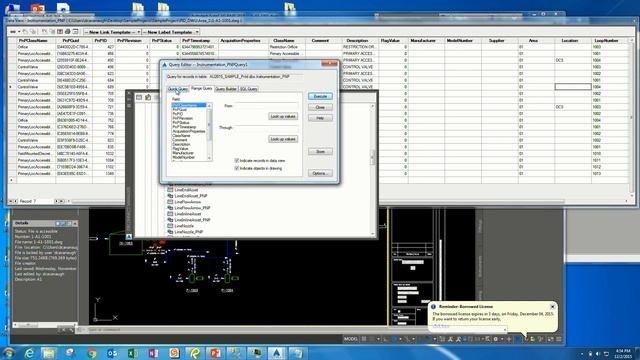This screenshot has width=640, height=360.
Task: Click the Store button in Query Editor
Action: [320, 151]
